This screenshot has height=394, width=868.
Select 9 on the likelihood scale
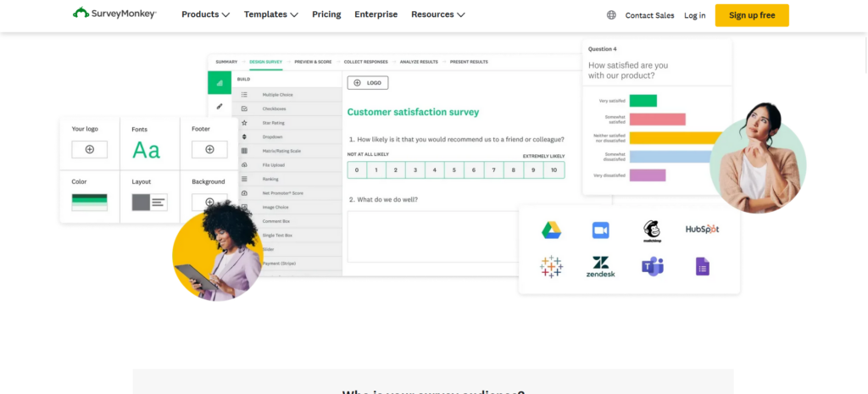pyautogui.click(x=533, y=169)
